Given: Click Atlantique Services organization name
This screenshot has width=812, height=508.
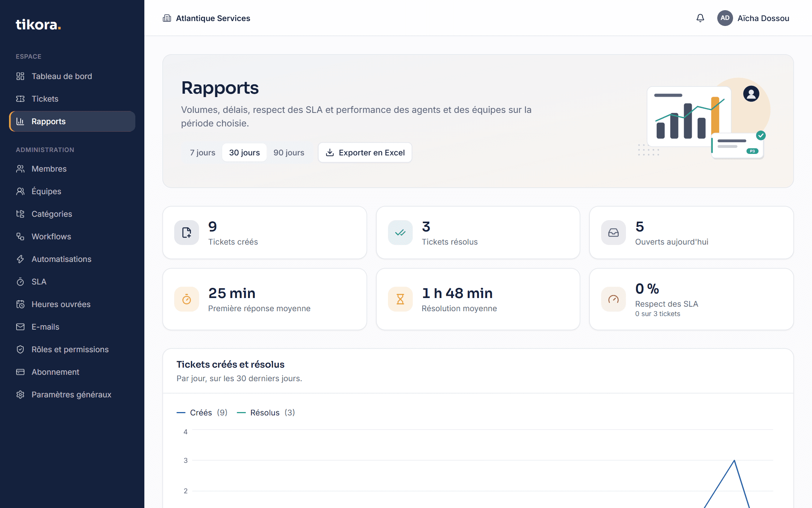Looking at the screenshot, I should [x=213, y=18].
